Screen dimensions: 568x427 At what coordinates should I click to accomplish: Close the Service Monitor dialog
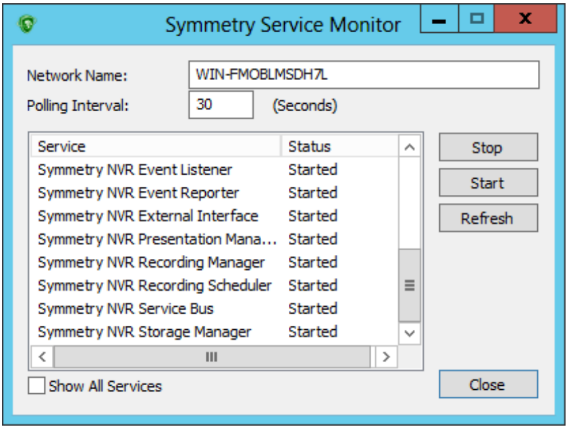point(488,384)
